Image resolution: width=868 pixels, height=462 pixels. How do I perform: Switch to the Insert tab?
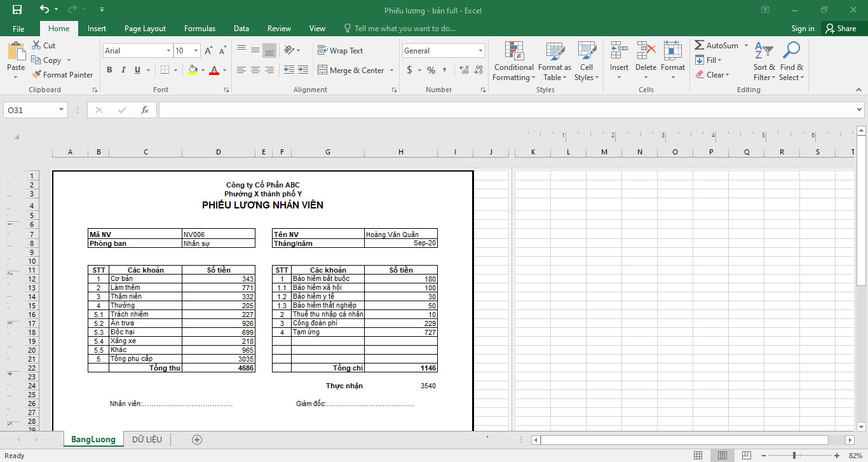pos(97,29)
